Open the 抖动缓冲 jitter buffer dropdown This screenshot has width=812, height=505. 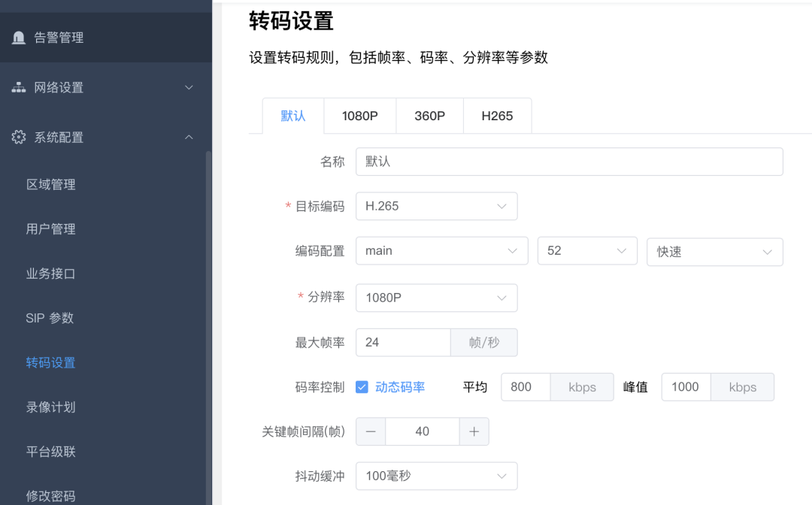pyautogui.click(x=436, y=476)
